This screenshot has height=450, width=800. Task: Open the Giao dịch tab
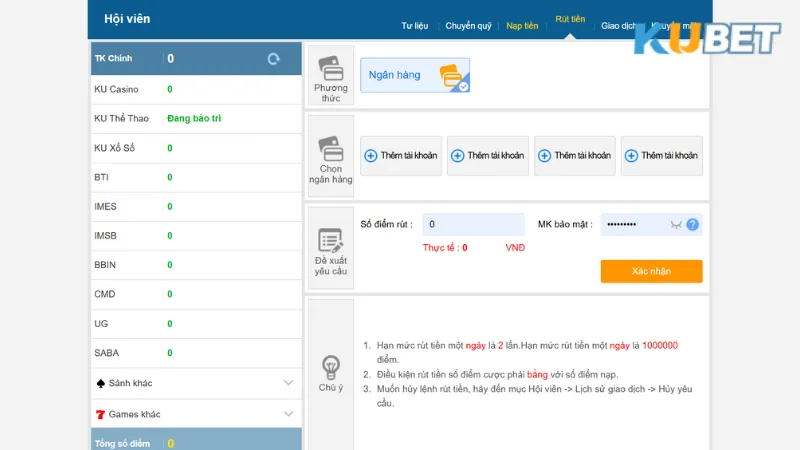[618, 26]
